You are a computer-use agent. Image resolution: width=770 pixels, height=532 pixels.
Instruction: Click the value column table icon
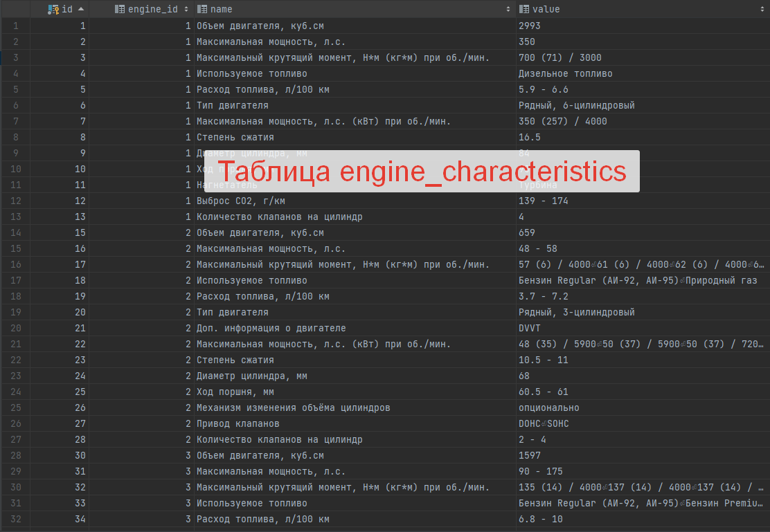(x=524, y=9)
